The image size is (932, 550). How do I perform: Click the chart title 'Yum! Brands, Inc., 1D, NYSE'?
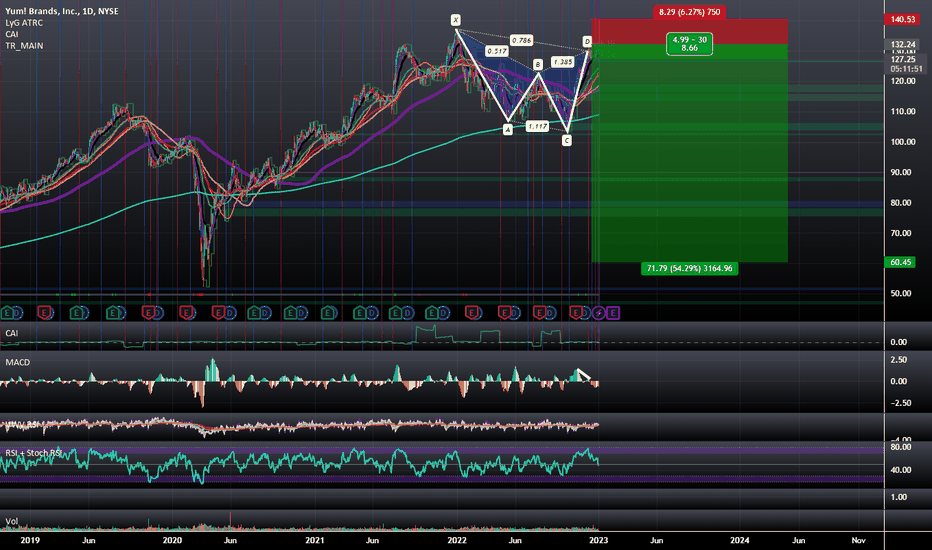click(x=62, y=11)
